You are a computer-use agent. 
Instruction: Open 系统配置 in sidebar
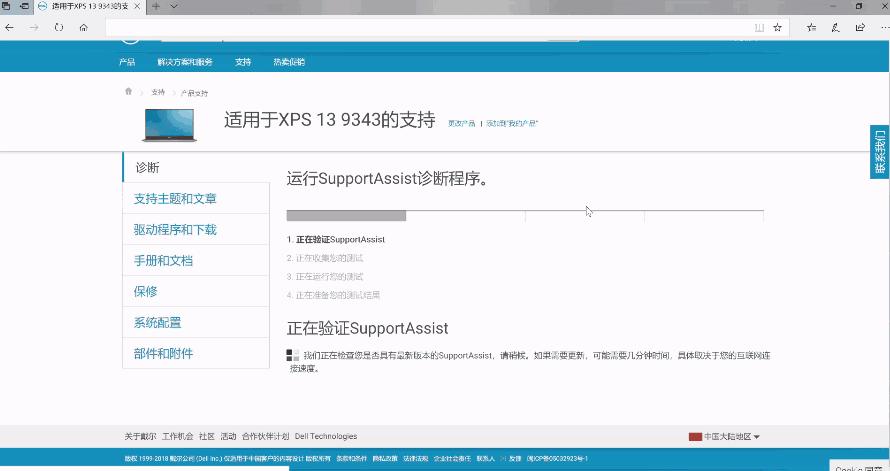[x=196, y=322]
